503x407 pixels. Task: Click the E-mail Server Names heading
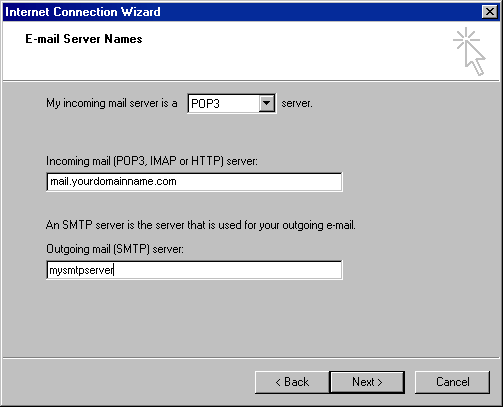point(84,39)
